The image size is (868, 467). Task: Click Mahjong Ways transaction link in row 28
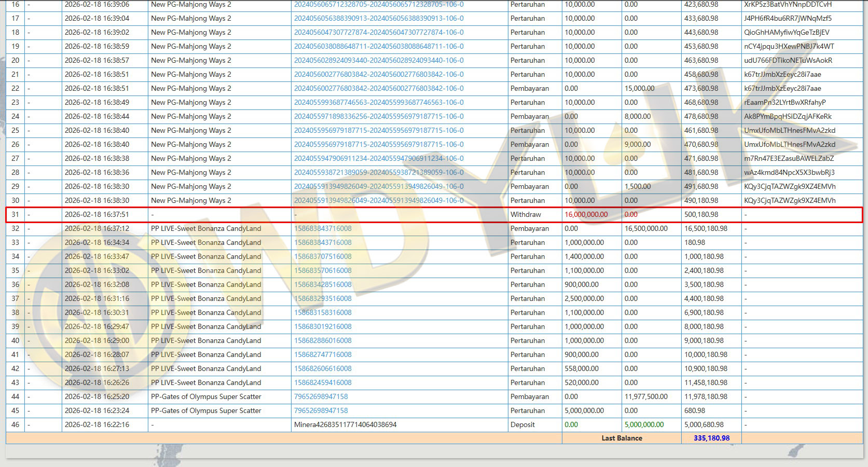click(379, 172)
